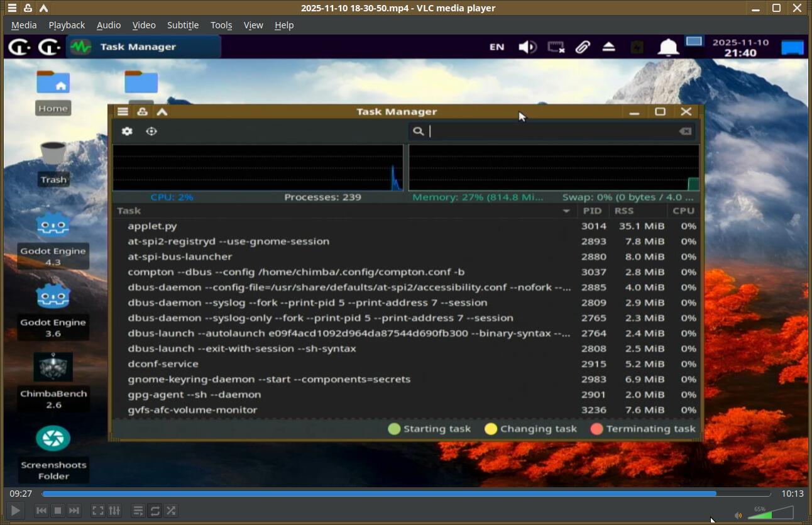The height and width of the screenshot is (525, 812).
Task: Click the paperclip clipboard icon in video panel
Action: click(583, 47)
